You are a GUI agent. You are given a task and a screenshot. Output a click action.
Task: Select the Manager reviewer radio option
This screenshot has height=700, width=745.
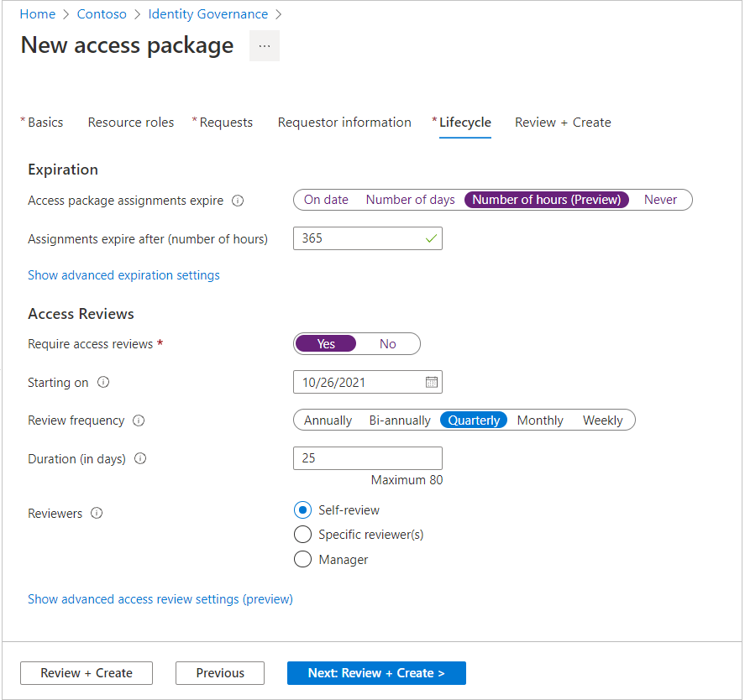pos(302,560)
